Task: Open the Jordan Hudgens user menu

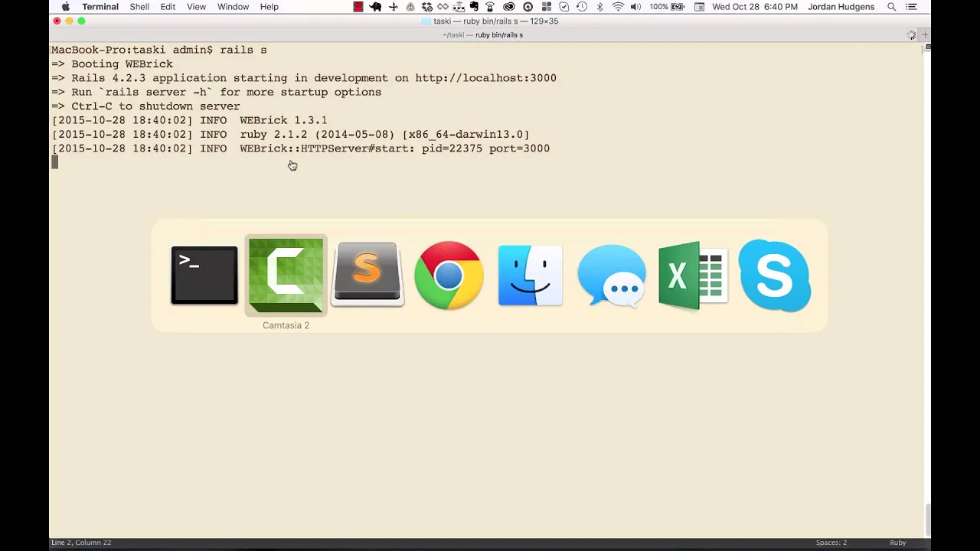Action: pos(841,7)
